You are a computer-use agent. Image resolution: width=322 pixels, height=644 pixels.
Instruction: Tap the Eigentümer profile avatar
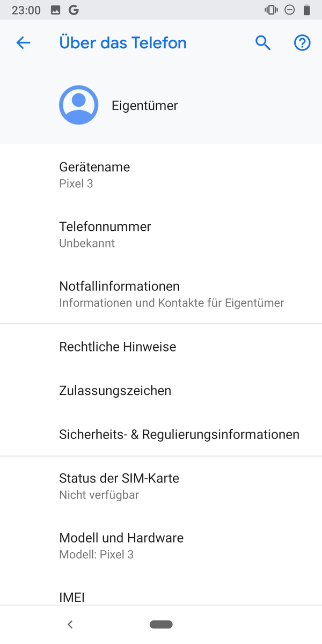(79, 105)
